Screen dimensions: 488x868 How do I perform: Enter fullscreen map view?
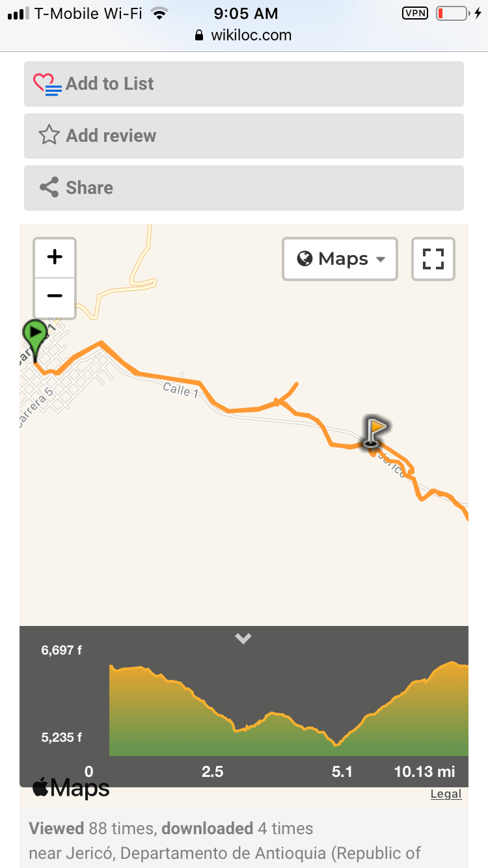[433, 258]
